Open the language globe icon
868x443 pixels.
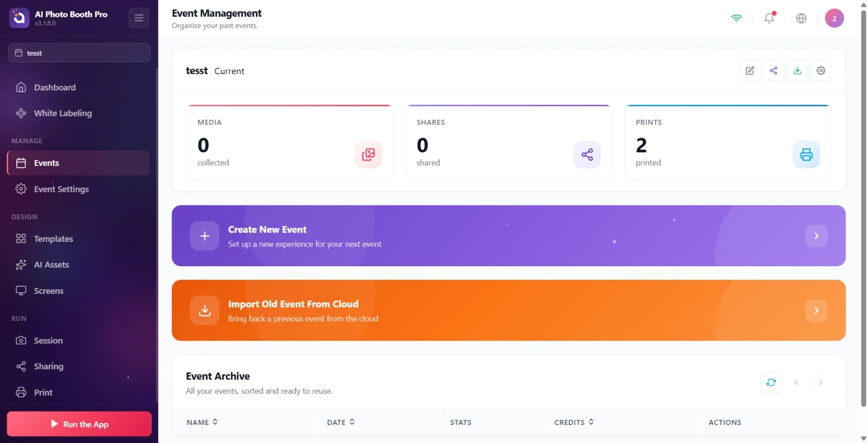[x=801, y=18]
